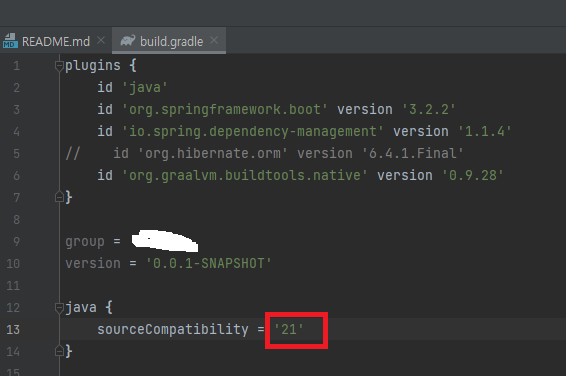Screen dimensions: 566x376
Task: Click the java block closing fold marker on line 14
Action: 59,351
